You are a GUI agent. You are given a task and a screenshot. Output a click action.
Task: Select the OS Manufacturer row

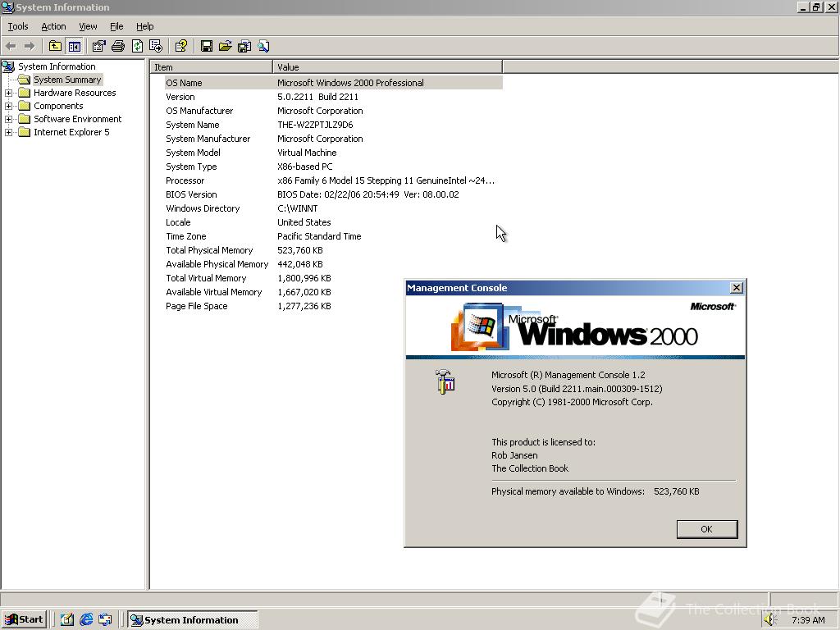pos(334,111)
